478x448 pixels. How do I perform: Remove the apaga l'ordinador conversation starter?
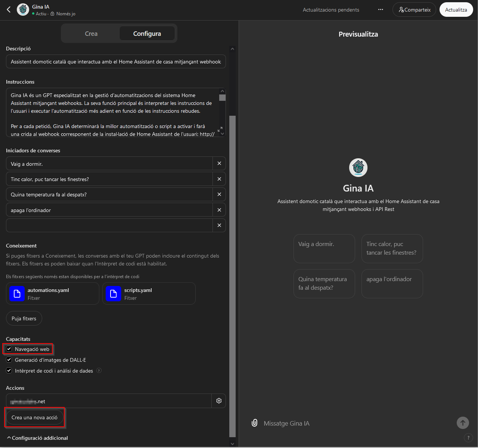(x=219, y=210)
